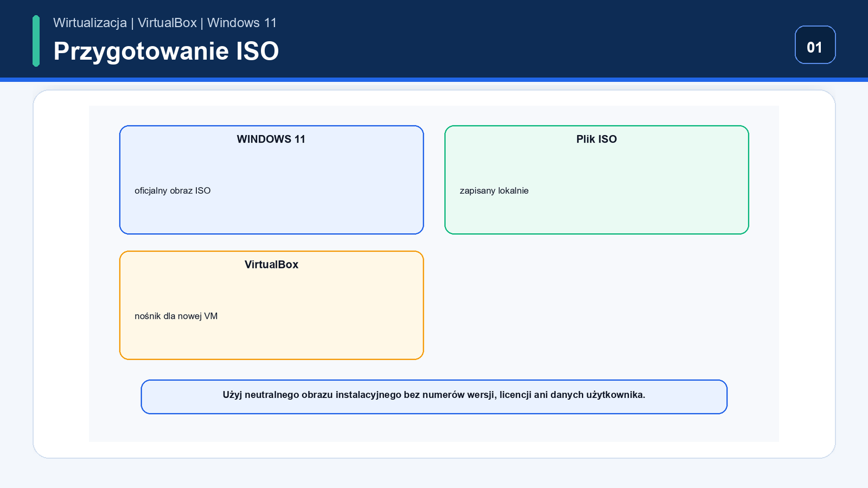Click the slide number badge '01'
Viewport: 868px width, 488px height.
pyautogui.click(x=815, y=45)
